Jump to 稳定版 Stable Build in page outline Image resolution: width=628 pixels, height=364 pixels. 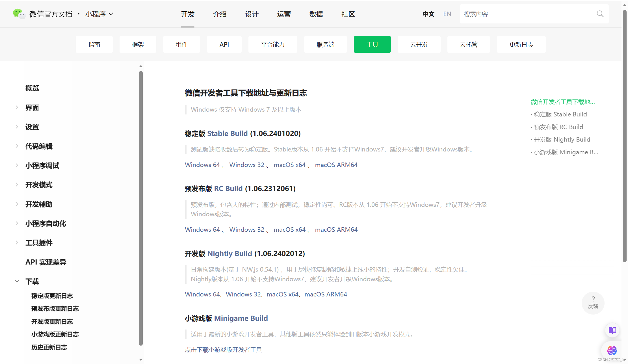pyautogui.click(x=560, y=114)
